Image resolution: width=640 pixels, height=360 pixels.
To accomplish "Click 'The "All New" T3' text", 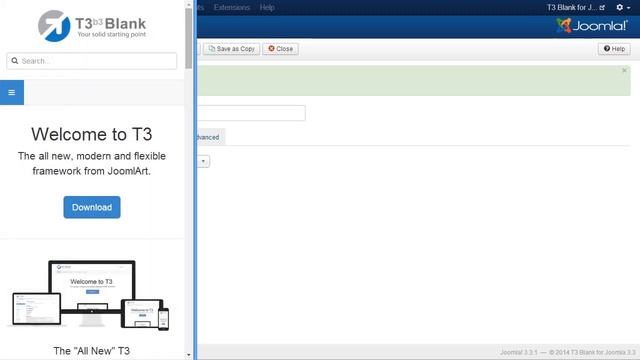I will pyautogui.click(x=91, y=351).
